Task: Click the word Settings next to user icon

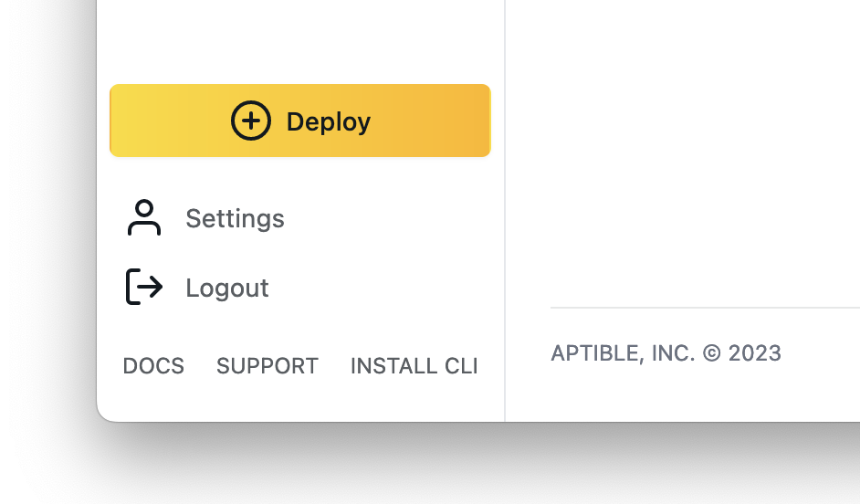Action: 235,219
